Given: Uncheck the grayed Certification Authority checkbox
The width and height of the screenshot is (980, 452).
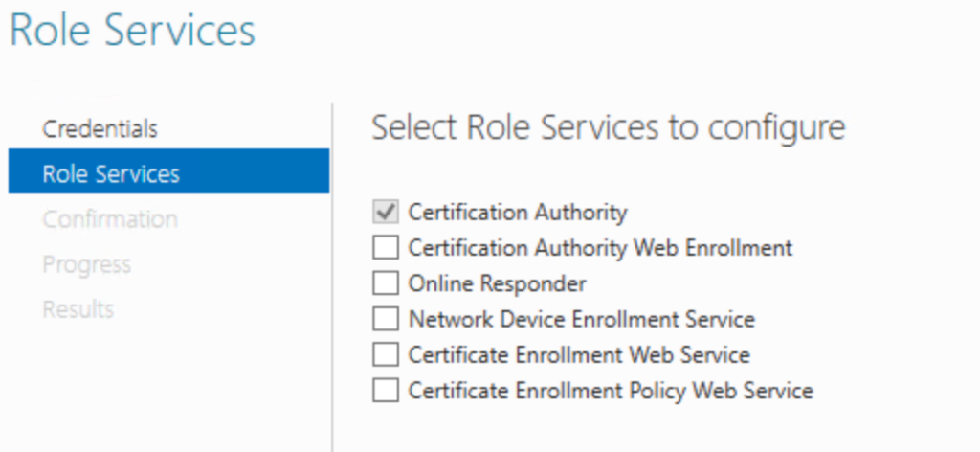Looking at the screenshot, I should click(x=385, y=213).
